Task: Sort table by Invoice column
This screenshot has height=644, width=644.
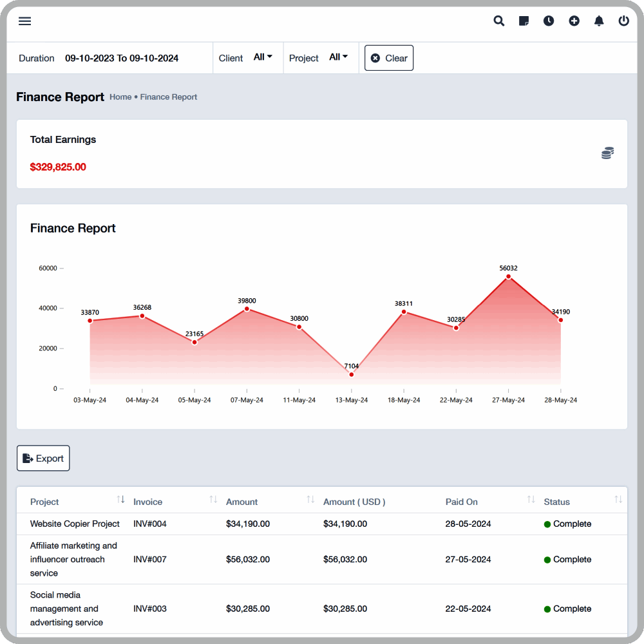Action: [x=213, y=500]
